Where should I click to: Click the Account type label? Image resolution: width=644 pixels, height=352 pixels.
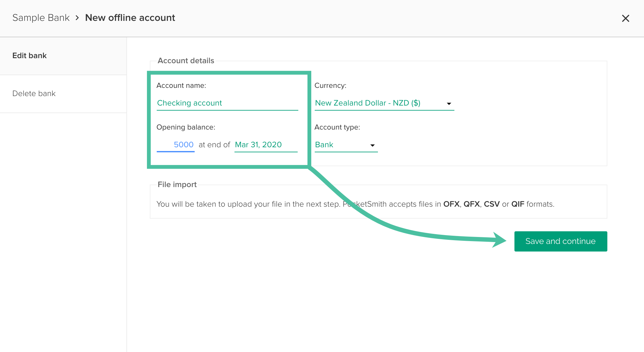pos(337,127)
